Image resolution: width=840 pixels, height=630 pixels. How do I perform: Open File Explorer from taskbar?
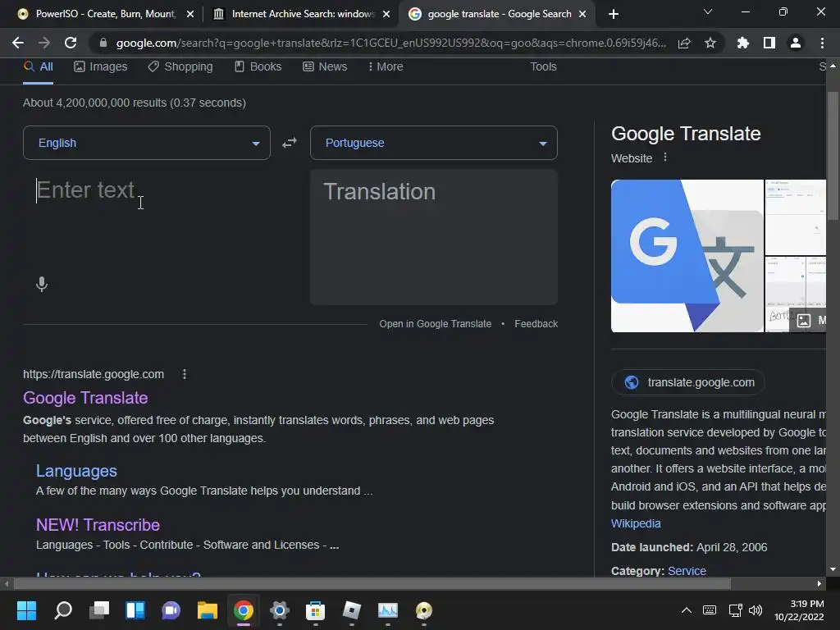click(x=208, y=610)
